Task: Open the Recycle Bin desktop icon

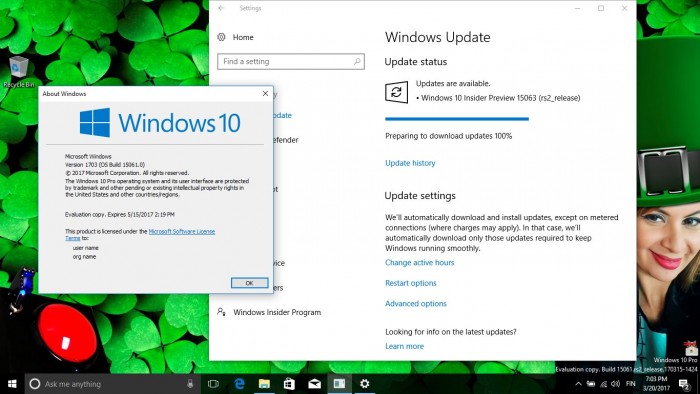Action: [x=19, y=71]
